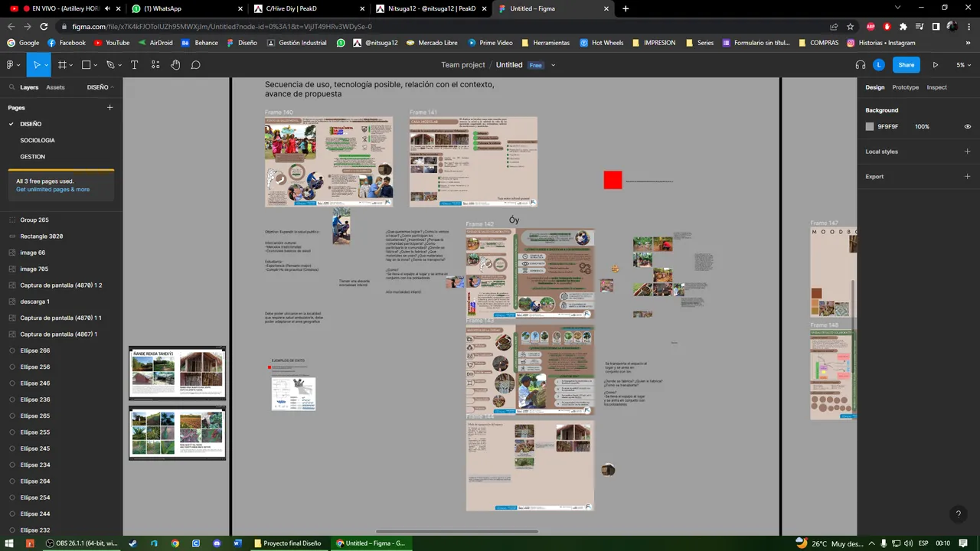Select the Text tool
This screenshot has height=551, width=980.
tap(135, 65)
